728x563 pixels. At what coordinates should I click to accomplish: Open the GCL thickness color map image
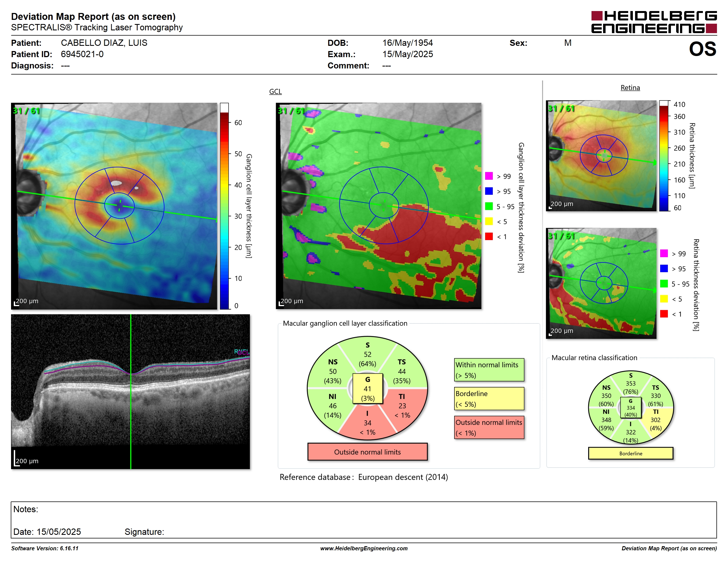[x=114, y=206]
